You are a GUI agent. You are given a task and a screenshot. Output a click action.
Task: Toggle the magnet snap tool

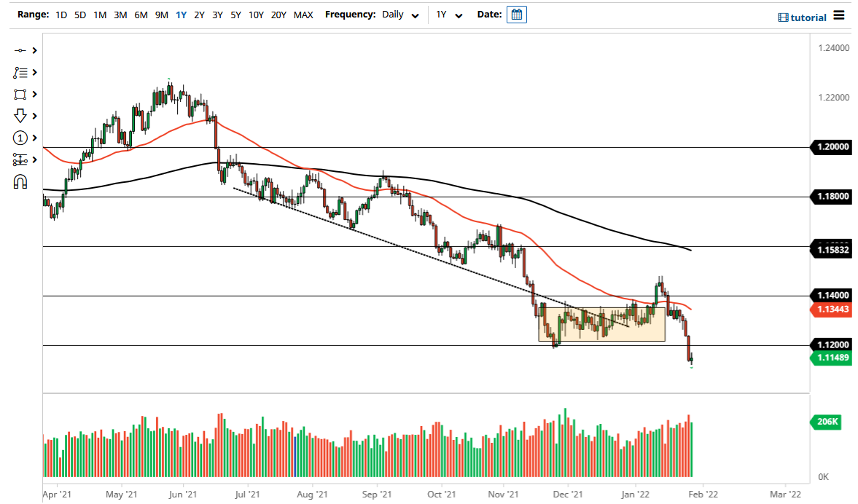(x=20, y=181)
